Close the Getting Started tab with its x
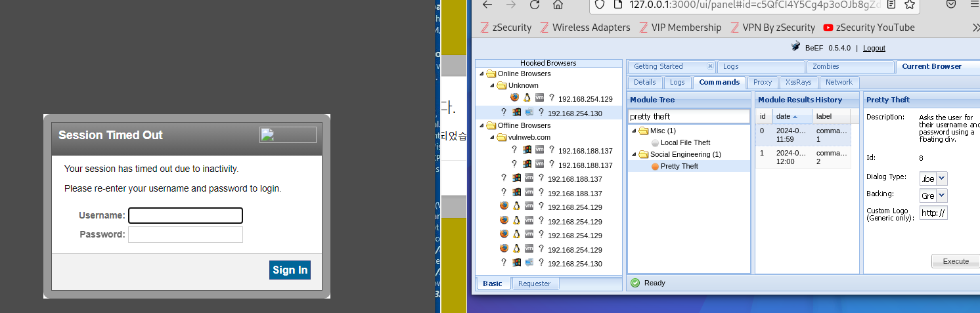This screenshot has height=313, width=980. coord(709,66)
